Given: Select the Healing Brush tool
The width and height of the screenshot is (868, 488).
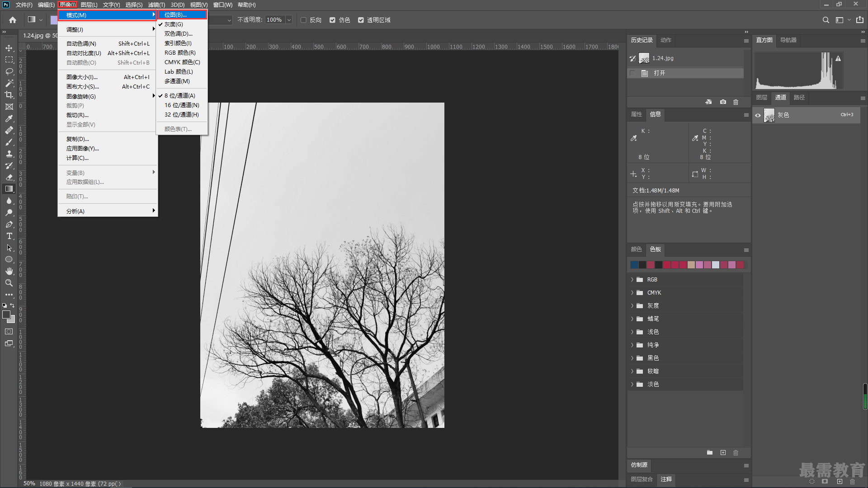Looking at the screenshot, I should pos(9,130).
